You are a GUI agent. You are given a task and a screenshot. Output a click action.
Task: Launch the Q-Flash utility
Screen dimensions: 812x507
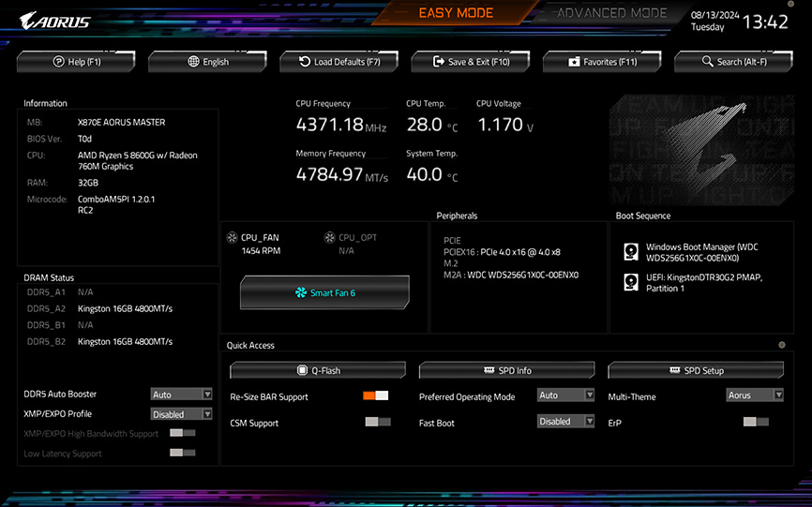pos(318,370)
